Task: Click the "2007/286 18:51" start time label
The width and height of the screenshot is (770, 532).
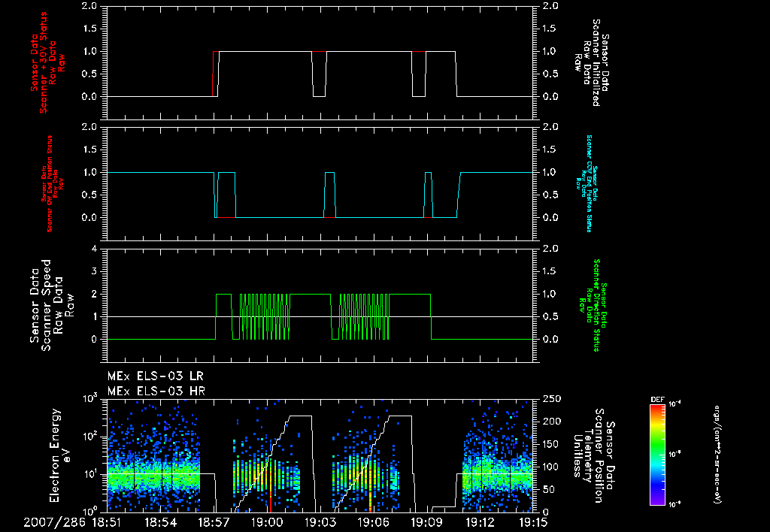Action: (x=71, y=522)
